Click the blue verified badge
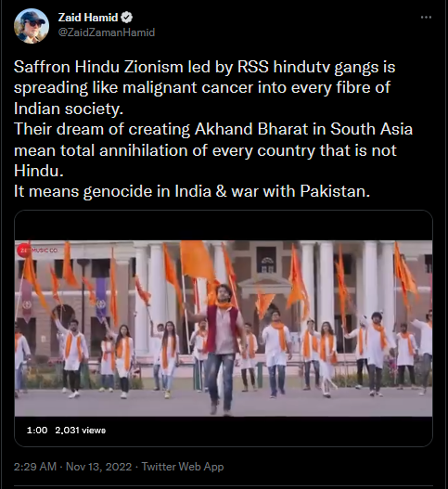Image resolution: width=448 pixels, height=489 pixels. click(x=126, y=18)
